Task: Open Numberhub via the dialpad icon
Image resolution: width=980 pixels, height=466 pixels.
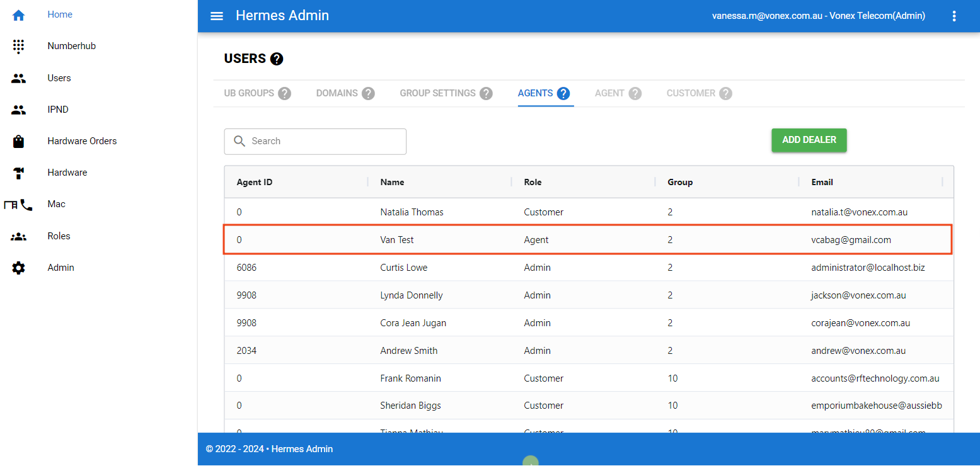Action: click(19, 47)
